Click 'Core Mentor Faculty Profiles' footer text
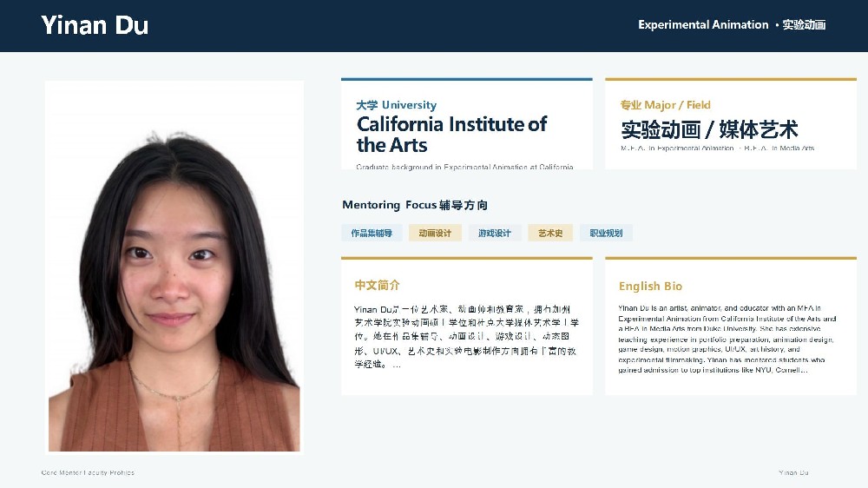The width and height of the screenshot is (868, 488). [x=88, y=472]
